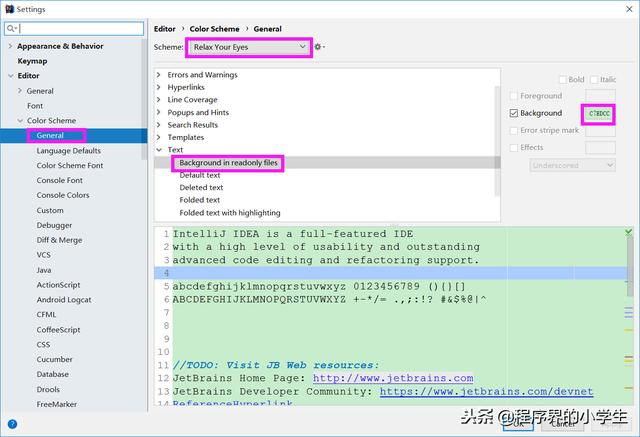Open Console Colors page
The width and height of the screenshot is (640, 437).
pyautogui.click(x=63, y=195)
